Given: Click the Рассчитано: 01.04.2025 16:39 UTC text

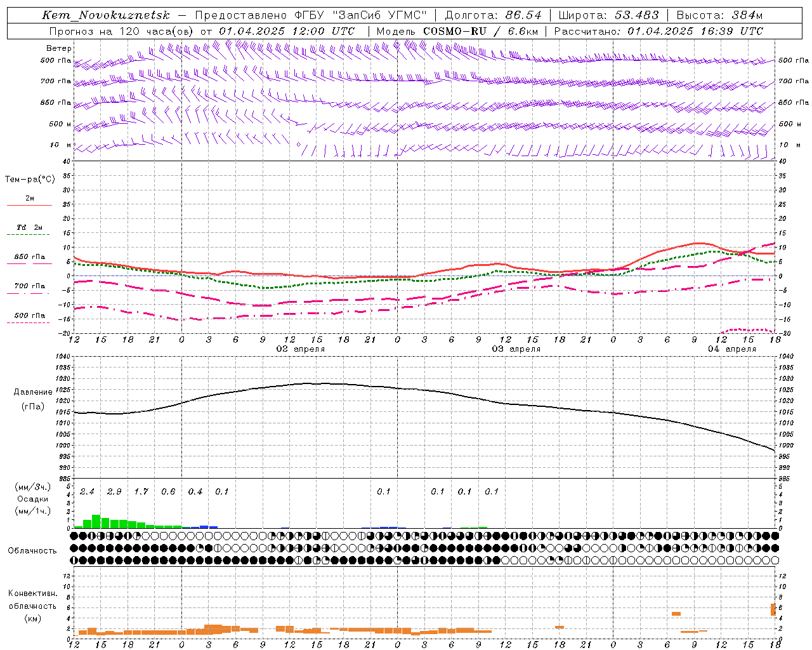Looking at the screenshot, I should pyautogui.click(x=658, y=31).
